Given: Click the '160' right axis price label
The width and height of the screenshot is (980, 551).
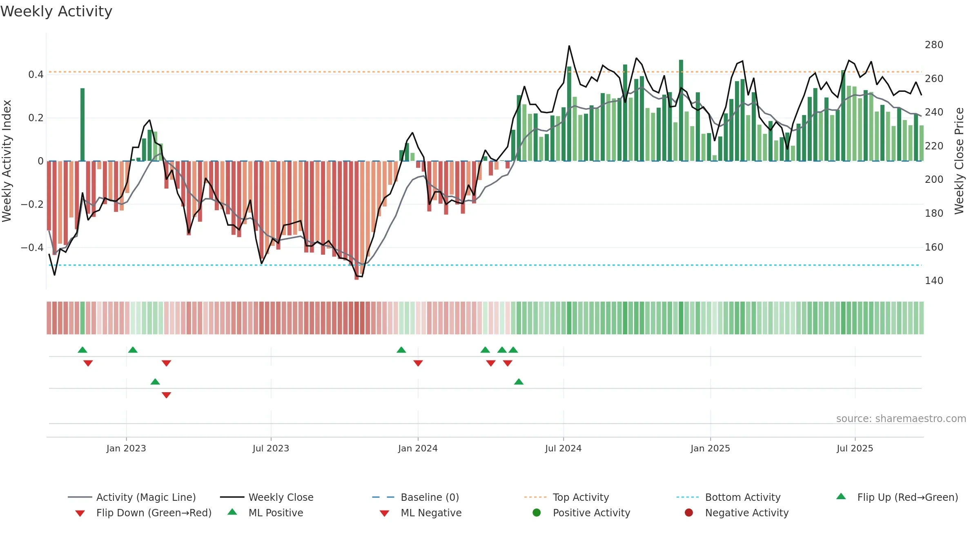Looking at the screenshot, I should click(934, 247).
